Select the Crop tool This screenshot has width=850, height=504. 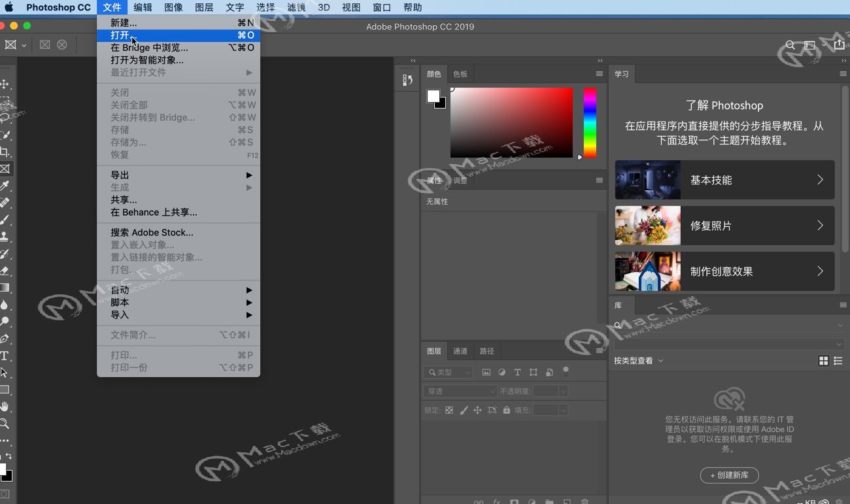(x=5, y=152)
